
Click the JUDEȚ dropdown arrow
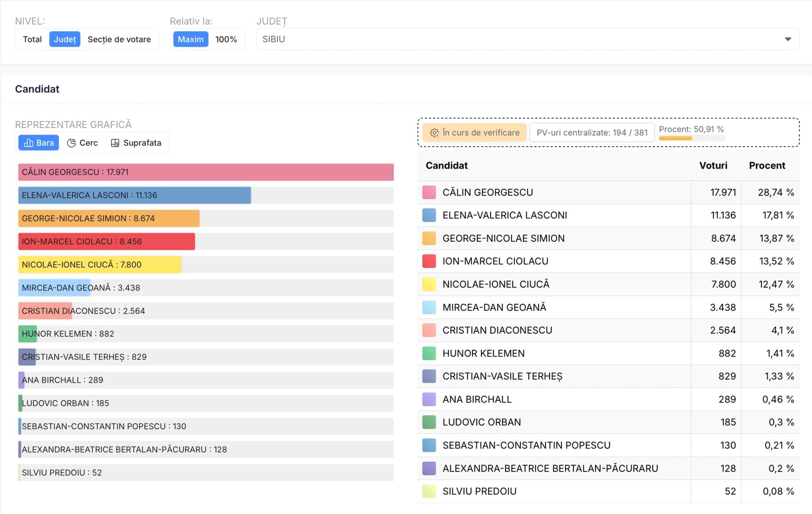click(x=788, y=39)
